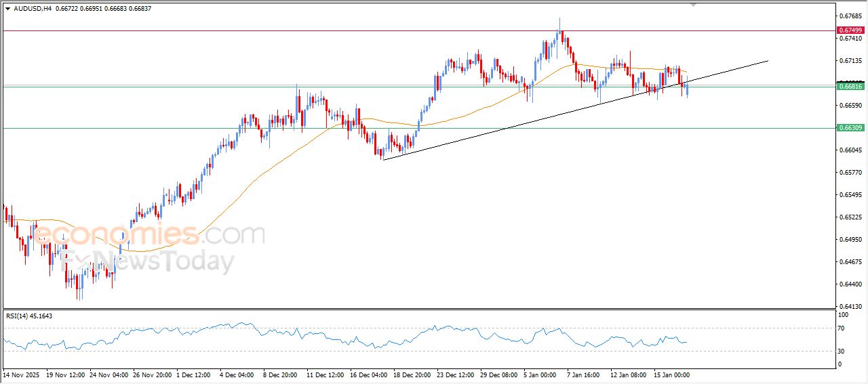Click the 14 Nov 2025 date label
Viewport: 868px width, 384px height.
(x=21, y=375)
